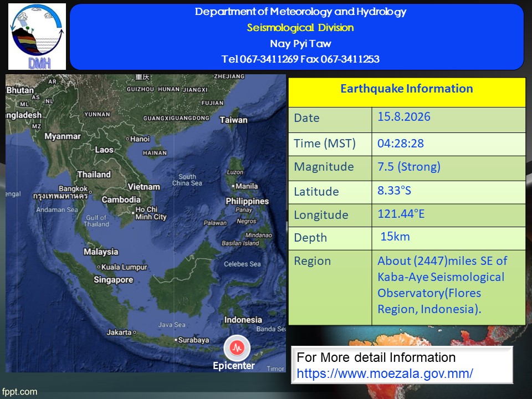Click the Laos label on the map
Viewport: 532px width, 399px height.
pos(104,150)
